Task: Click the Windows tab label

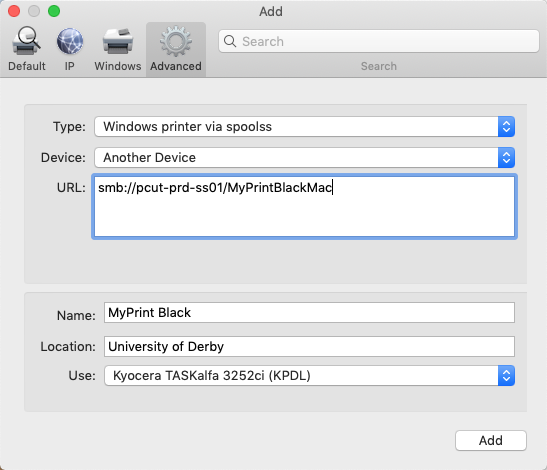Action: click(x=118, y=66)
